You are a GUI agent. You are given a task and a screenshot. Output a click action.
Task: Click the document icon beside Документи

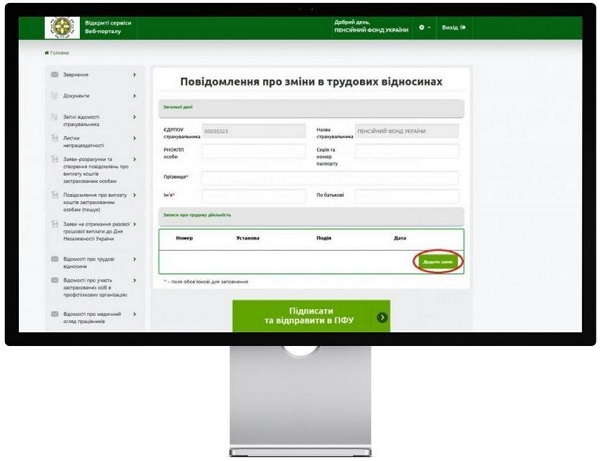(x=55, y=95)
